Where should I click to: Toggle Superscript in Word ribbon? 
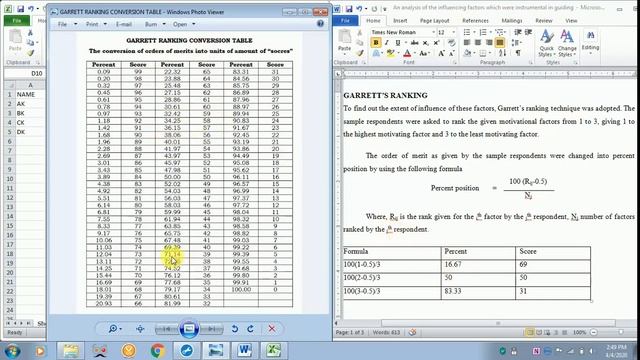coord(436,42)
